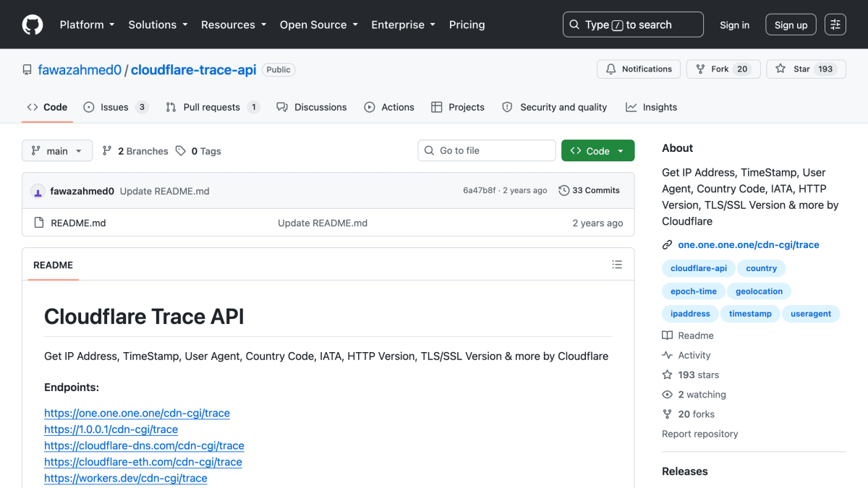868x488 pixels.
Task: Click the star count badge 193
Action: pyautogui.click(x=825, y=69)
